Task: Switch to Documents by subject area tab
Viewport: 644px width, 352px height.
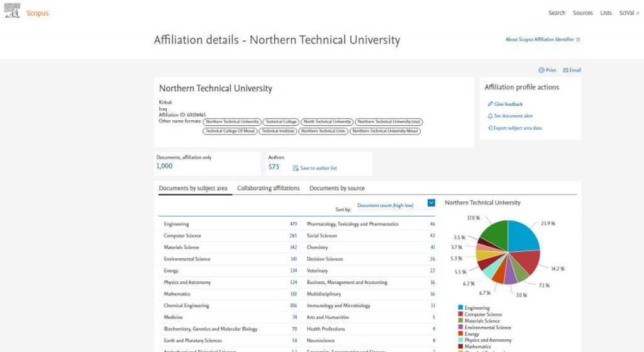Action: (193, 188)
